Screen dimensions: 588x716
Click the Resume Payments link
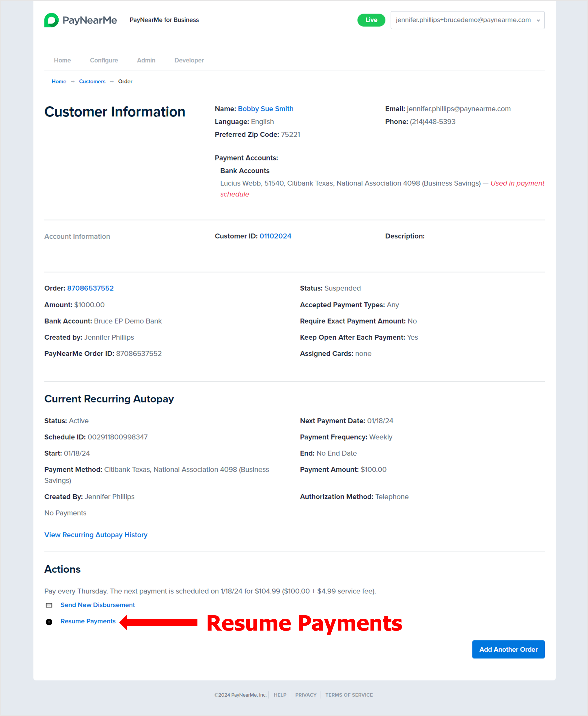[x=88, y=621]
